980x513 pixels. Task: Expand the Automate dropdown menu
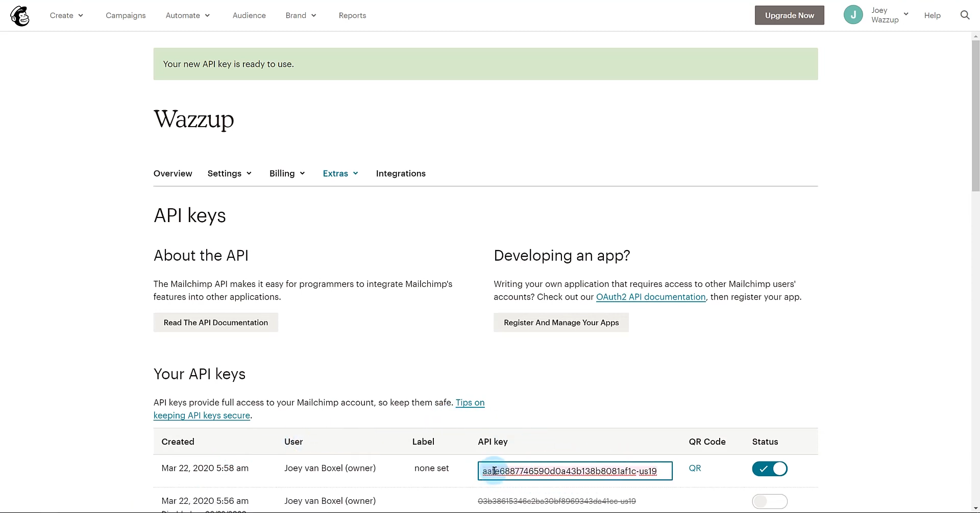188,15
